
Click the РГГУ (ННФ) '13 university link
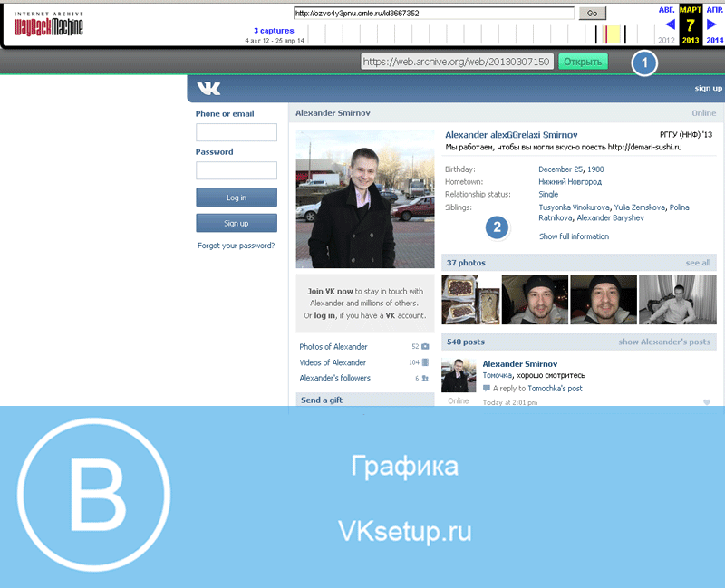coord(686,134)
